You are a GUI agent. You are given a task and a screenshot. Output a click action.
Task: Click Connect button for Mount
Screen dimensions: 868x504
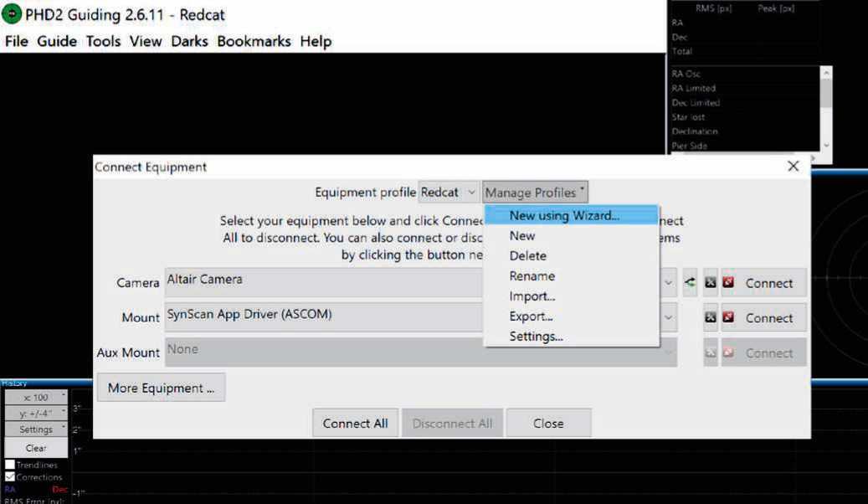[x=764, y=317]
